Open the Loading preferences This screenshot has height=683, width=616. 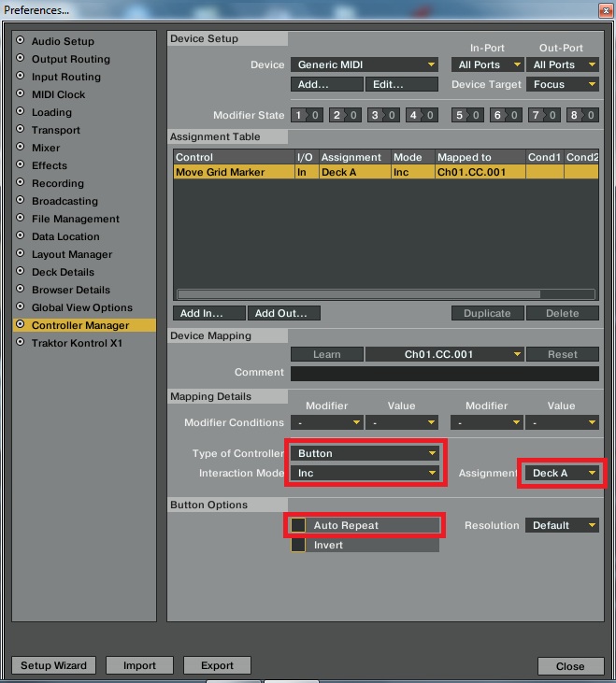coord(51,112)
